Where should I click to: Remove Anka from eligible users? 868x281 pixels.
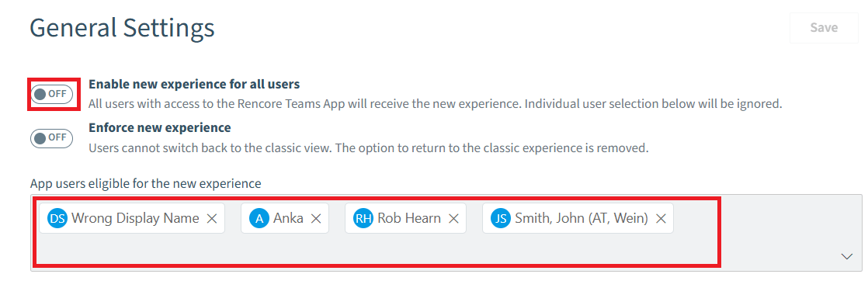(316, 218)
